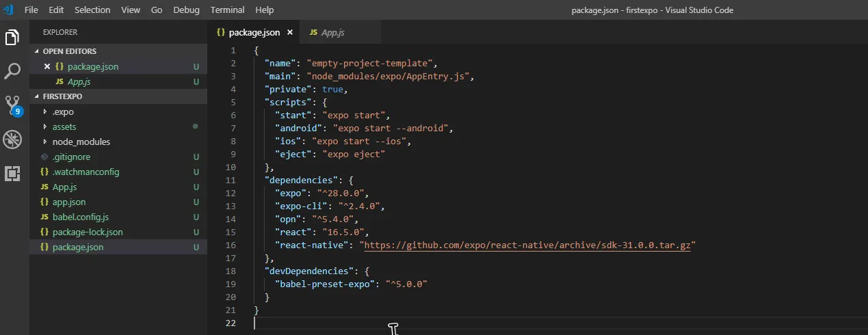Screen dimensions: 868x335
Task: Select .watchmanconfig file in explorer
Action: point(86,172)
